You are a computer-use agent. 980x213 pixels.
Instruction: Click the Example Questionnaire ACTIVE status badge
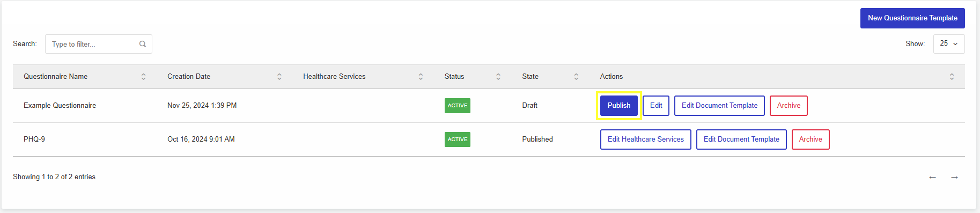click(458, 106)
